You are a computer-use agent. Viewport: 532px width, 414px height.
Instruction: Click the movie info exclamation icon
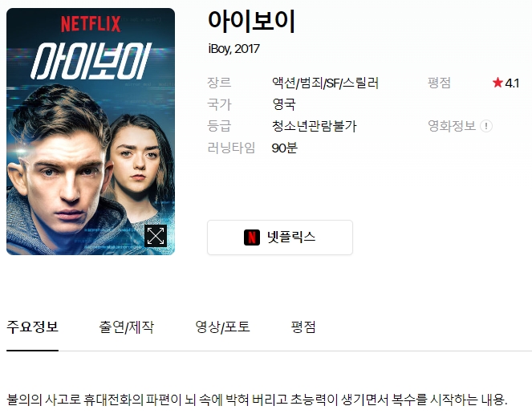coord(486,126)
